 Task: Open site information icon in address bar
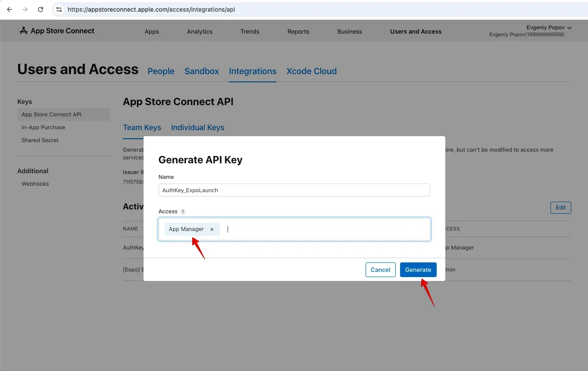[59, 9]
